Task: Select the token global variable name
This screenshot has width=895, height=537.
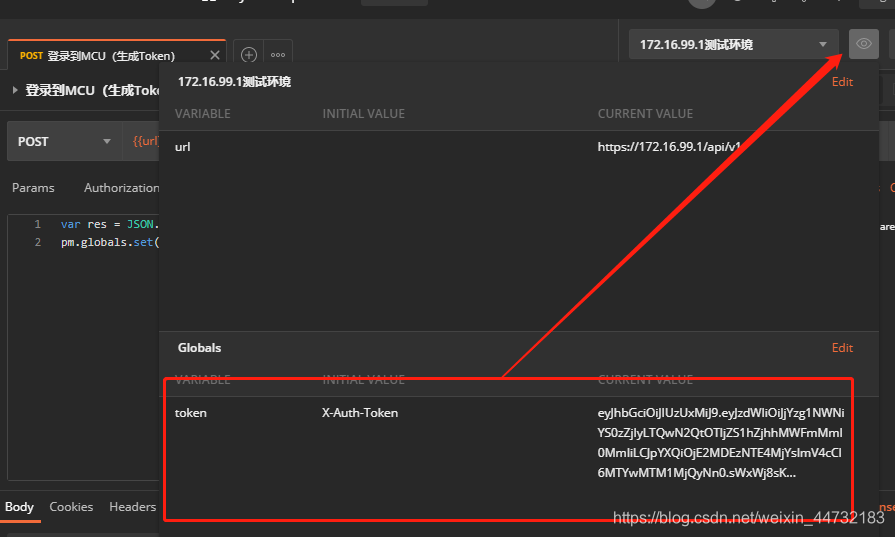Action: click(191, 413)
